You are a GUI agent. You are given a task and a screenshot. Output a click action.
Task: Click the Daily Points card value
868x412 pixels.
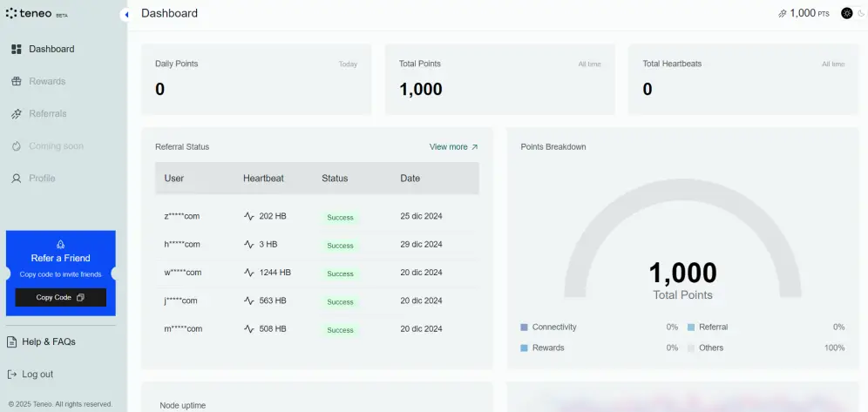coord(160,89)
